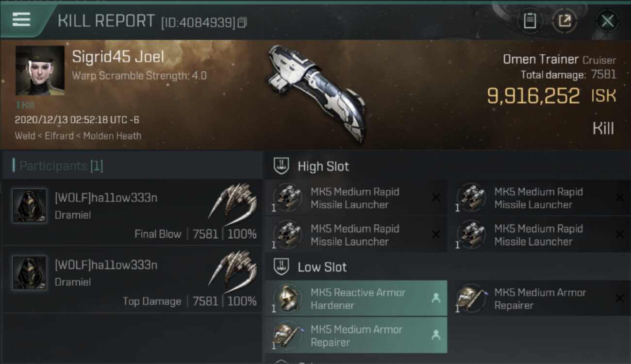The image size is (631, 364).
Task: Close the kill report window
Action: click(607, 21)
